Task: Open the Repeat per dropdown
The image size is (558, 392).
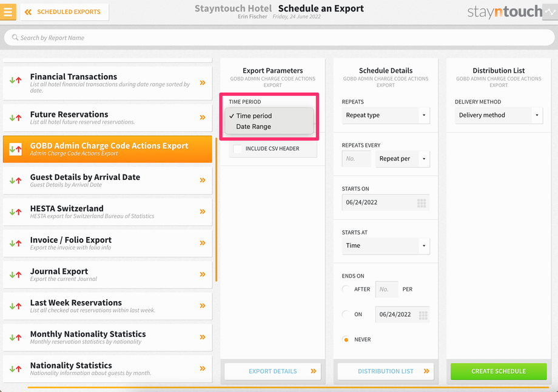Action: pyautogui.click(x=403, y=159)
